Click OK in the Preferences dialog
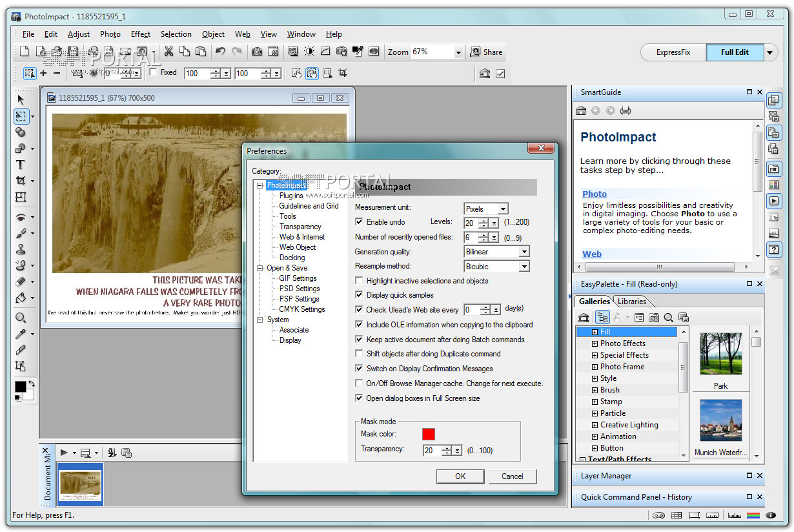The width and height of the screenshot is (794, 532). (460, 476)
